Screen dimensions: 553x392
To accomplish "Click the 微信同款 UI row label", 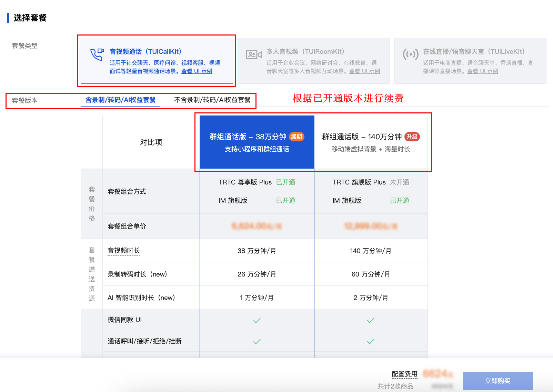I will 125,320.
